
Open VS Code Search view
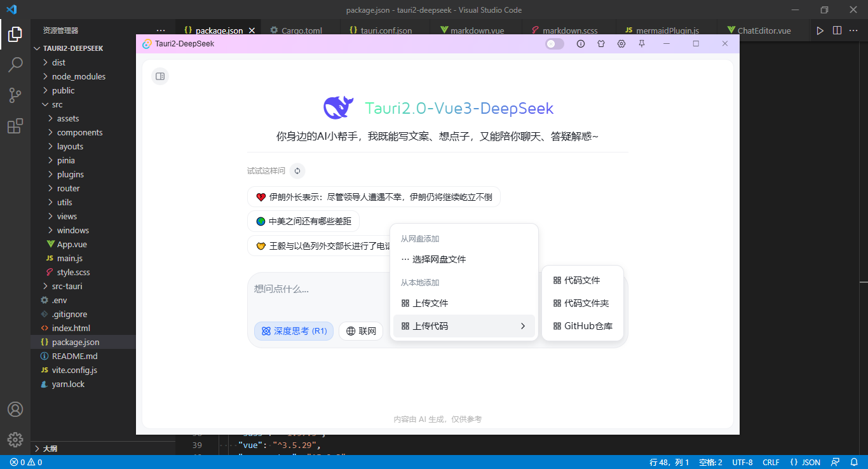(x=15, y=64)
